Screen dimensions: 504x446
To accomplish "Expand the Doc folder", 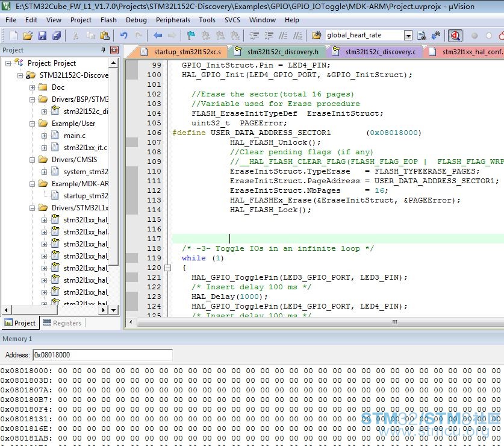I will click(32, 87).
